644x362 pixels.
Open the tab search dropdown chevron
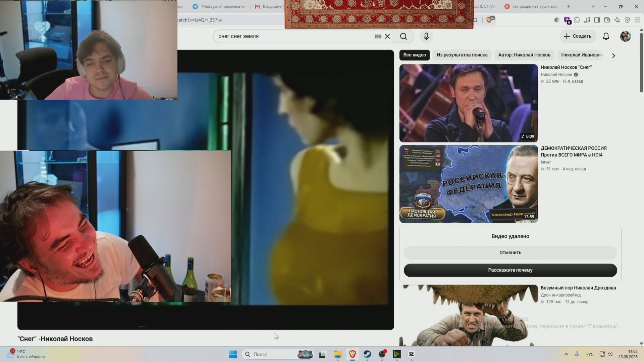coord(593,6)
